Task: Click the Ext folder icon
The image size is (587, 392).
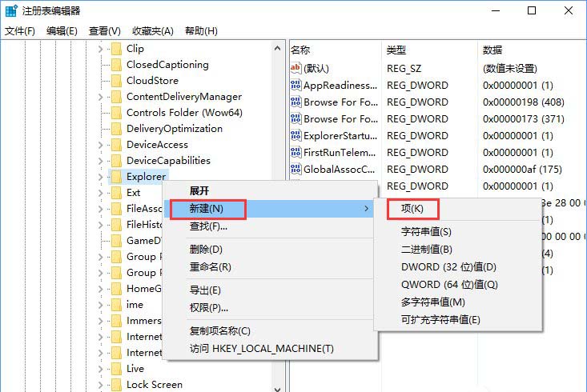Action: pyautogui.click(x=117, y=193)
